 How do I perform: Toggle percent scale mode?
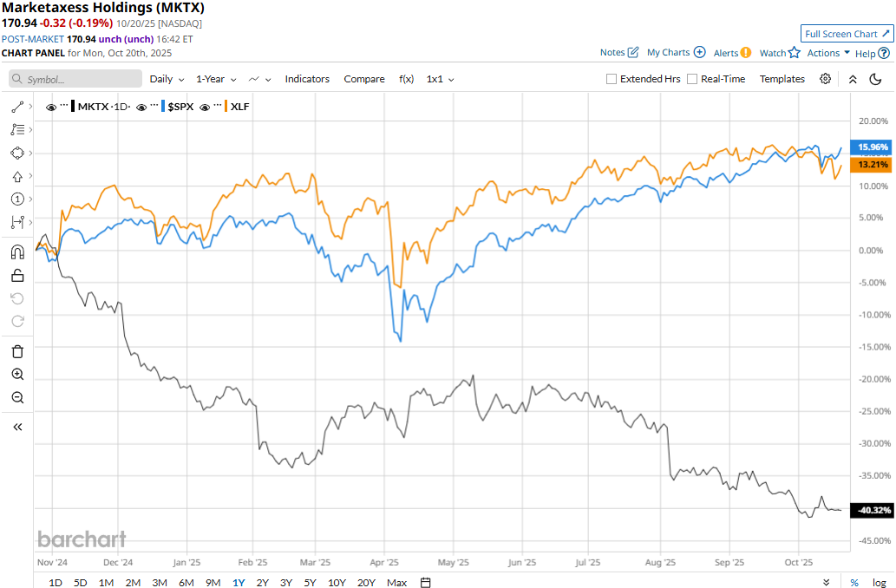854,582
